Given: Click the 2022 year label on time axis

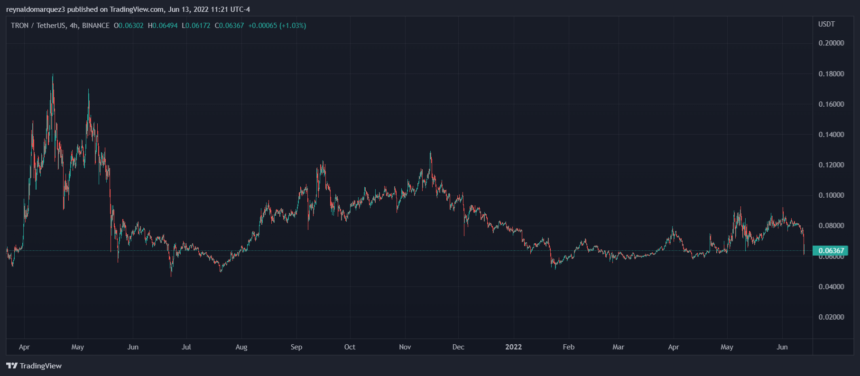Looking at the screenshot, I should (514, 347).
